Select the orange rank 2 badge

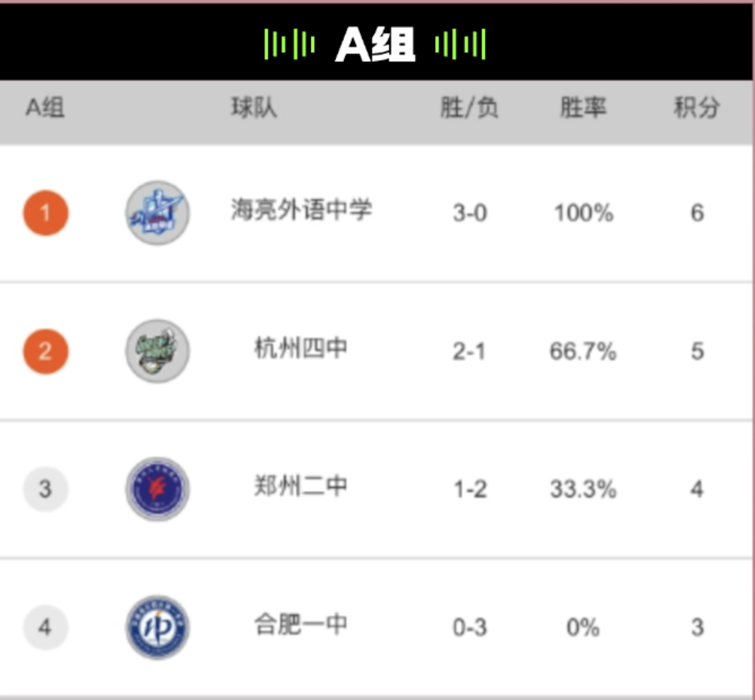[x=45, y=351]
